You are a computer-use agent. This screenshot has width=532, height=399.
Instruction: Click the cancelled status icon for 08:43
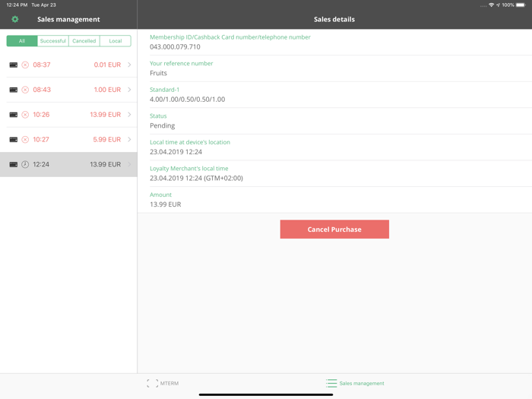pos(25,90)
